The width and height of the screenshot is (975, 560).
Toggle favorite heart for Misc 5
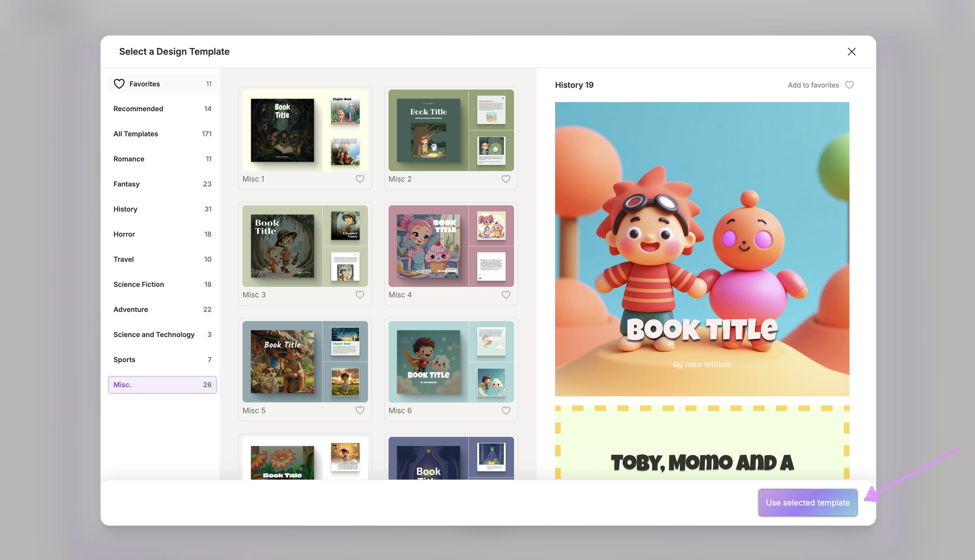pos(360,410)
